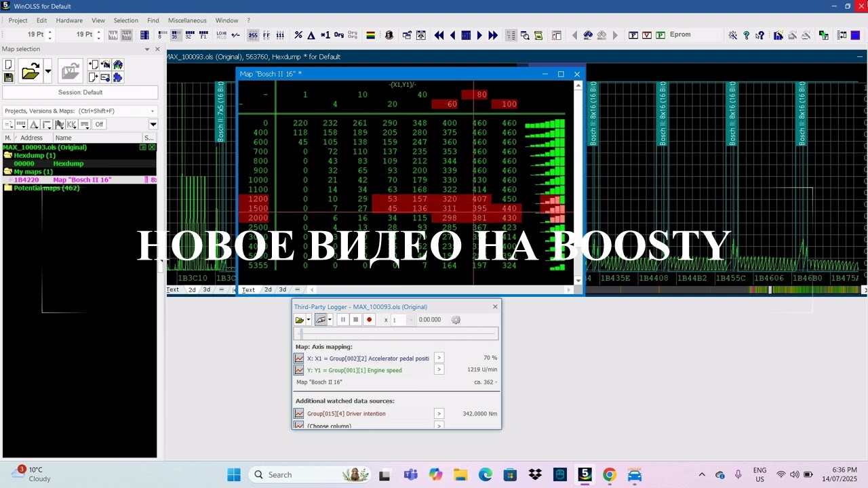This screenshot has width=868, height=488.
Task: Open Projects, Versions & Maps search dropdown
Action: 153,111
